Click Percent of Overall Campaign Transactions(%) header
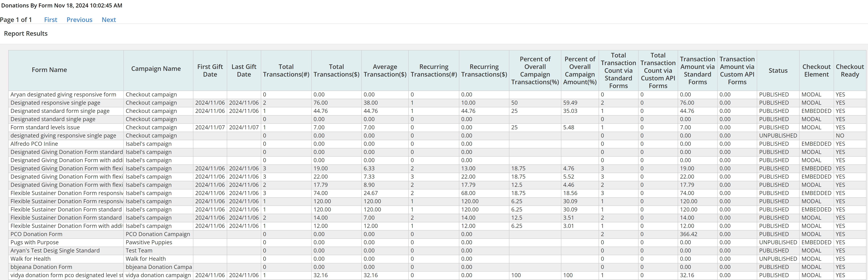868x280 pixels. [x=535, y=70]
